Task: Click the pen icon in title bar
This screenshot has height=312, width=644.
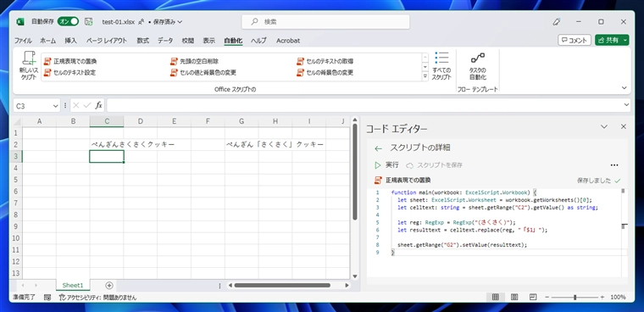Action: (x=557, y=21)
